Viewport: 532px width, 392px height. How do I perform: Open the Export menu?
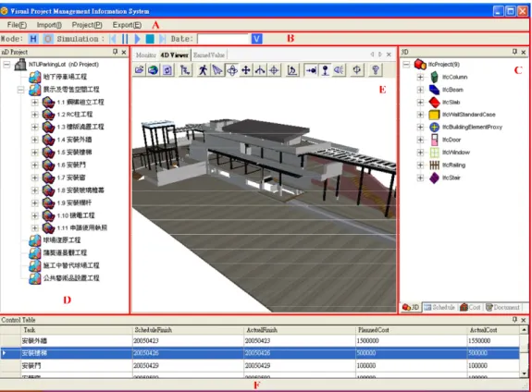pyautogui.click(x=127, y=25)
